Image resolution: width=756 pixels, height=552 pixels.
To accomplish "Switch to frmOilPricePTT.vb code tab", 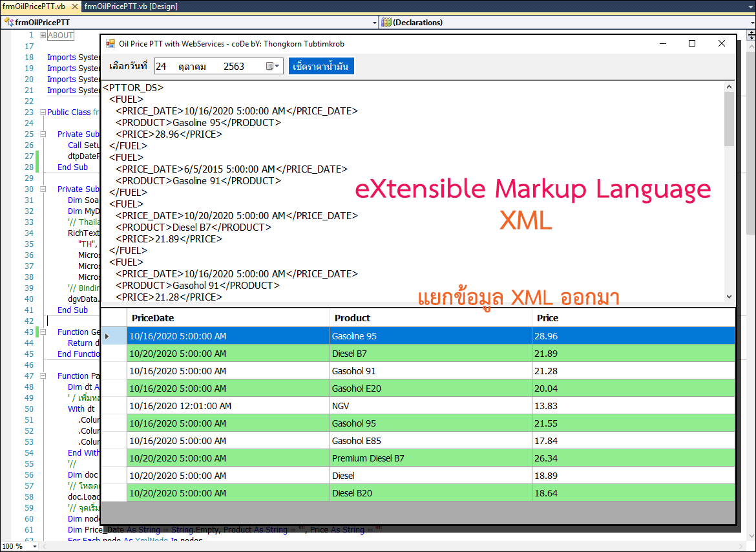I will click(34, 6).
